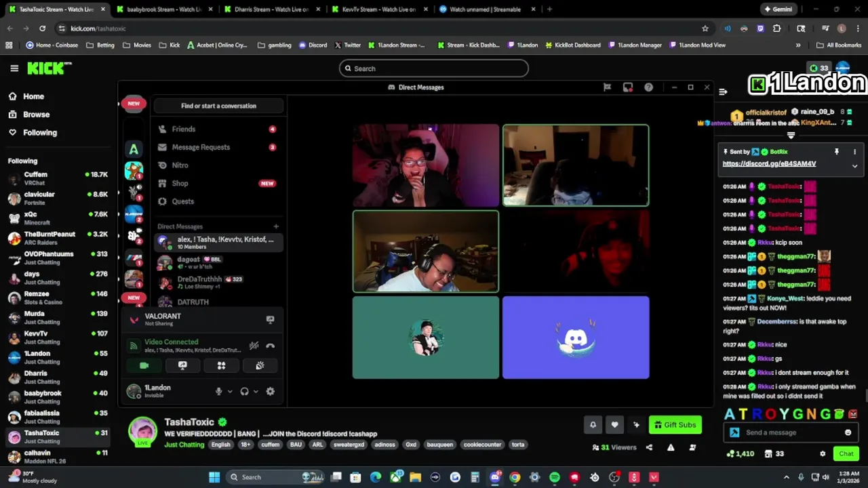The width and height of the screenshot is (868, 488).
Task: Open the Home sidebar item
Action: (x=26, y=96)
